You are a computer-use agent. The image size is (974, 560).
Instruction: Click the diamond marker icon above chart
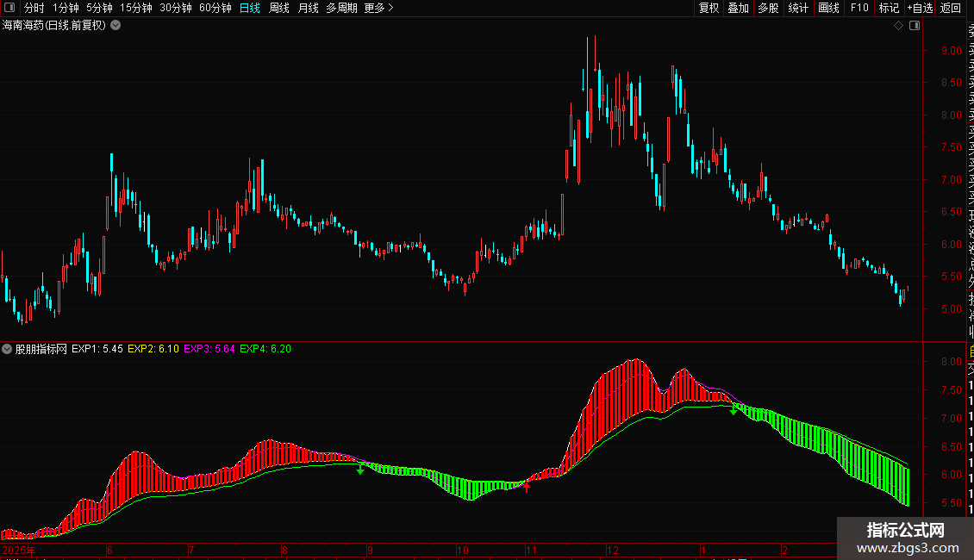[x=898, y=26]
